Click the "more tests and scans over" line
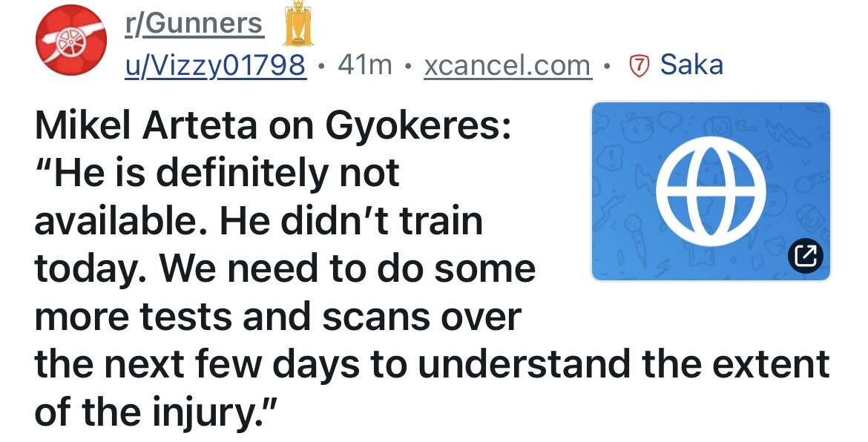Viewport: 868px width, 442px height. pos(277,317)
